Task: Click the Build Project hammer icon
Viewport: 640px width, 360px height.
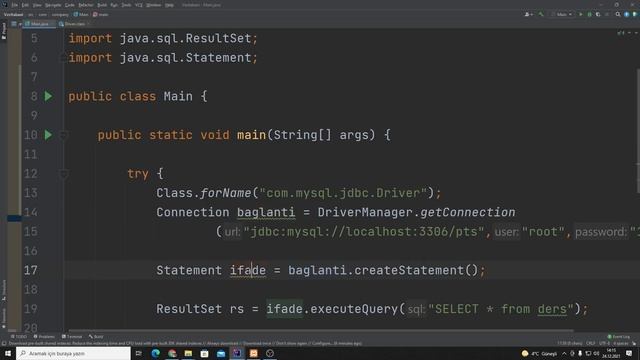Action: [541, 14]
